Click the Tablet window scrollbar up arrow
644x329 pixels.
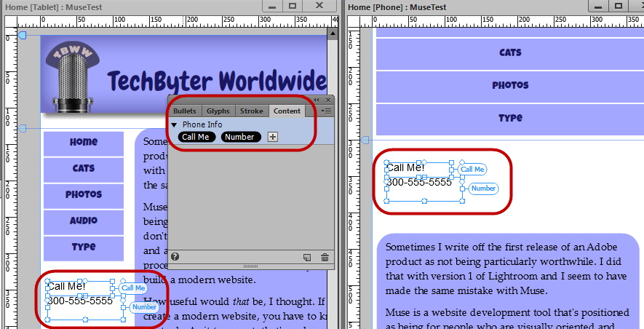333,33
